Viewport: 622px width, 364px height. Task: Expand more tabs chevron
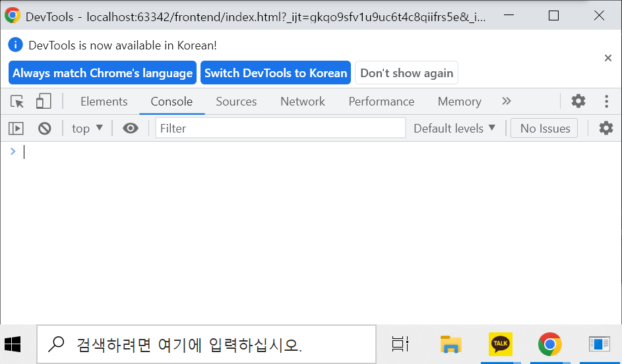[x=506, y=101]
